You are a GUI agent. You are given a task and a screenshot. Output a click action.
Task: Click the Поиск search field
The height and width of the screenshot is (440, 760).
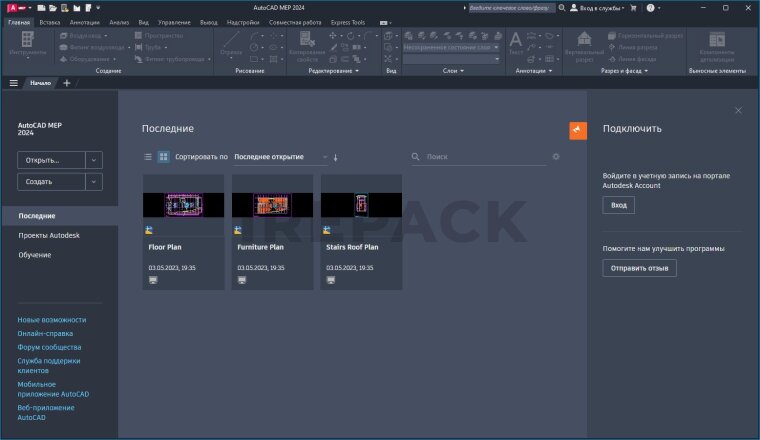[x=480, y=157]
